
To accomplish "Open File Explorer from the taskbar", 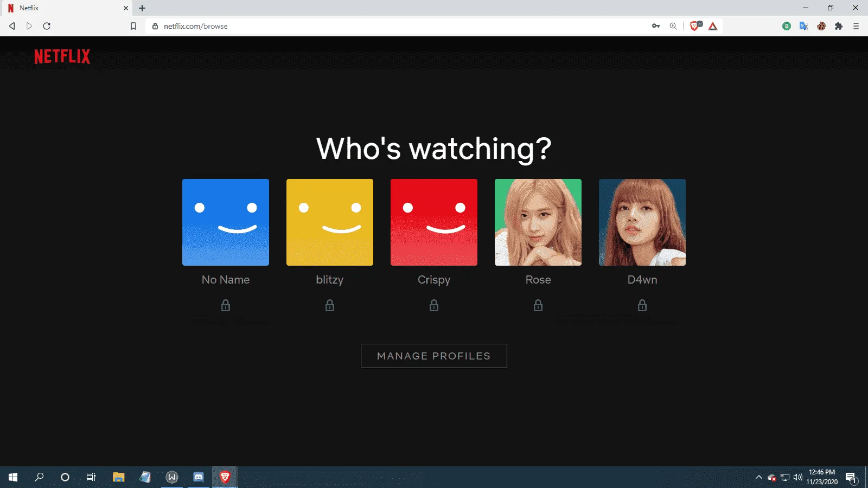I will (118, 477).
